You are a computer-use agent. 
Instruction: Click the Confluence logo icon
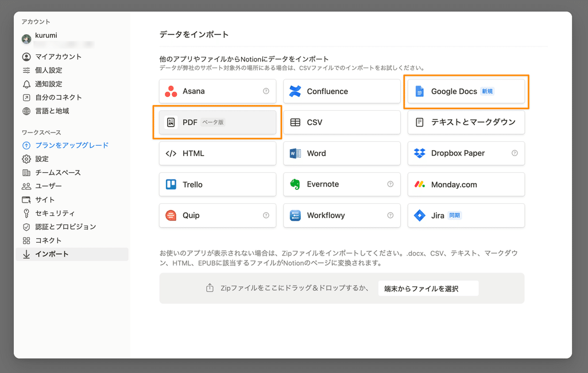point(295,91)
